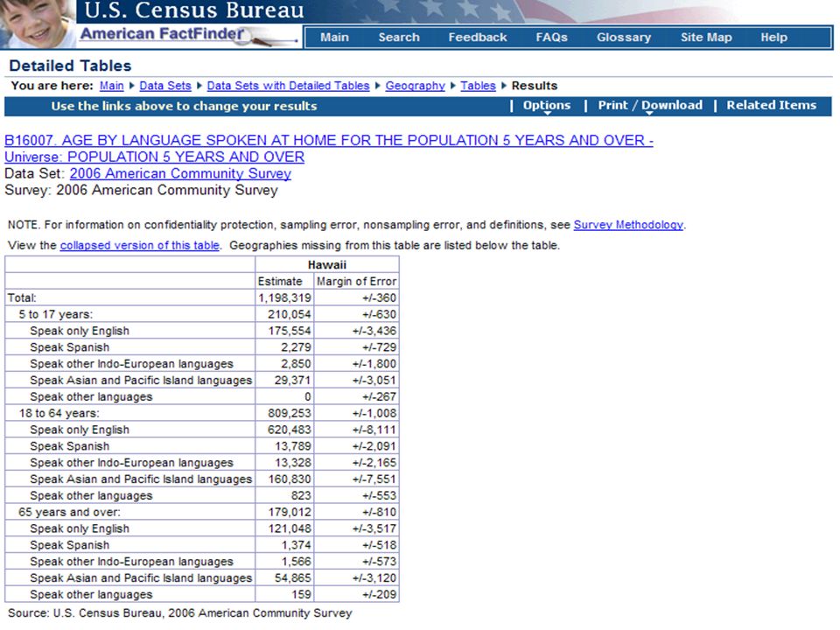Open Site Map in the top navigation bar
This screenshot has height=630, width=840.
click(x=706, y=38)
